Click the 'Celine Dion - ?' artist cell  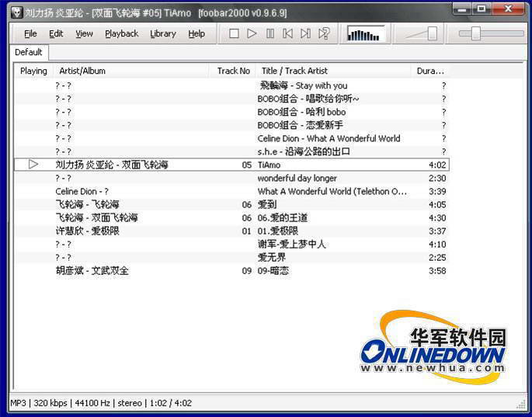click(x=82, y=191)
